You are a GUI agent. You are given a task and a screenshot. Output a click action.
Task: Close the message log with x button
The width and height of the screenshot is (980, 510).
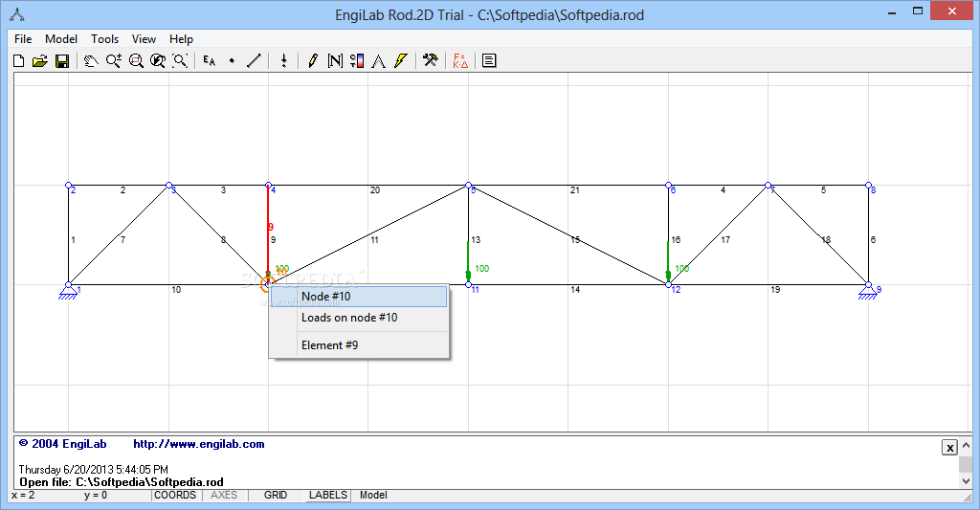[949, 447]
